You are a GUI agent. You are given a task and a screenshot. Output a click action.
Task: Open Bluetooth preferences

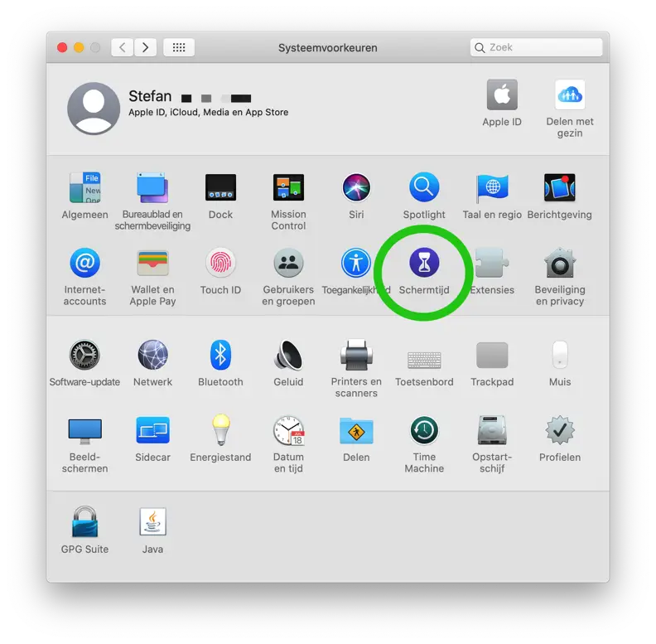pos(220,355)
